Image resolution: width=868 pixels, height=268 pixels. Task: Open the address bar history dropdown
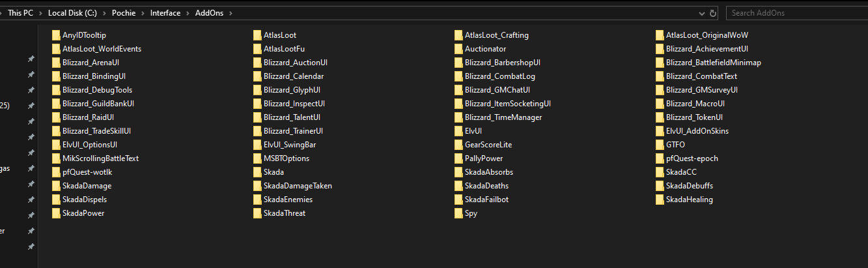point(701,13)
